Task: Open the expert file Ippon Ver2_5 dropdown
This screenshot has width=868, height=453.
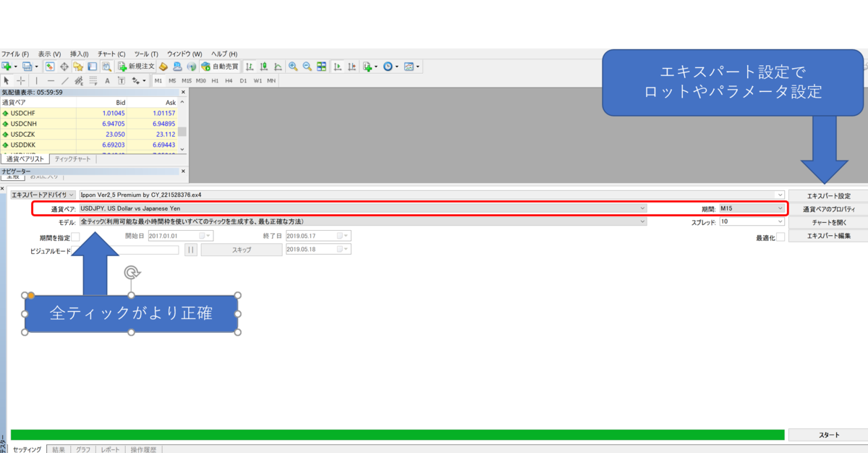Action: pyautogui.click(x=431, y=195)
